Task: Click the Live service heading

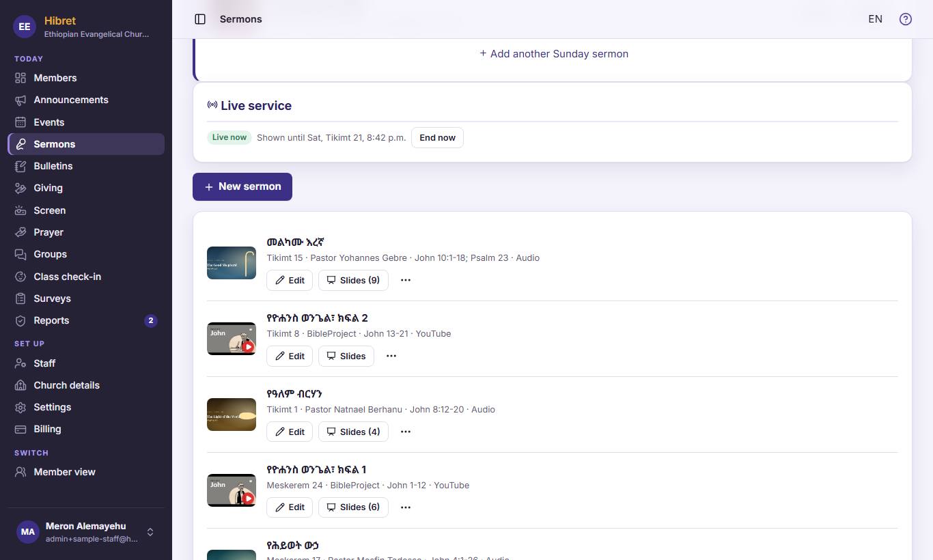Action: [256, 106]
